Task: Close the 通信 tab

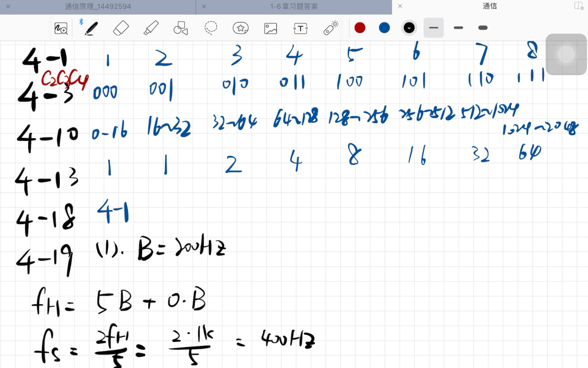Action: tap(400, 6)
